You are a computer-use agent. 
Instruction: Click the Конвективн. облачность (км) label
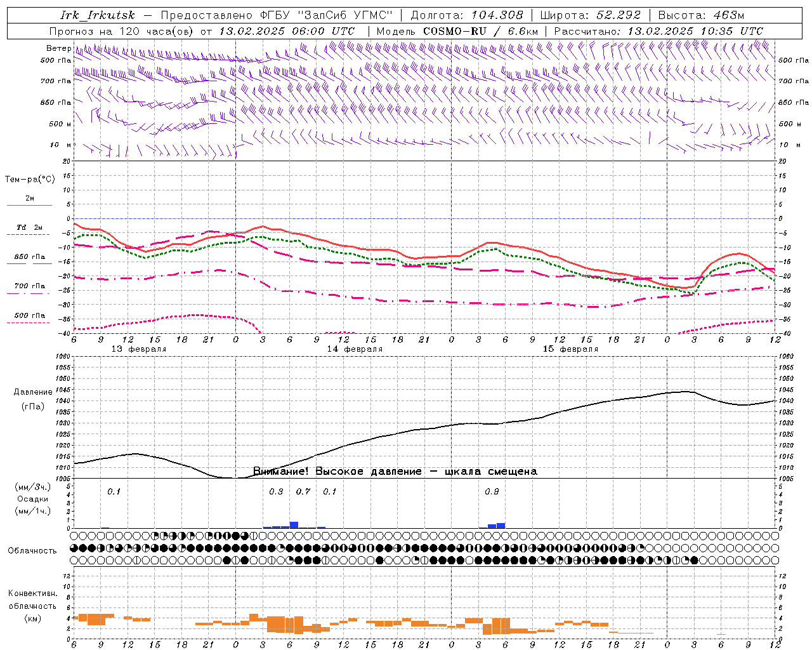click(x=32, y=606)
